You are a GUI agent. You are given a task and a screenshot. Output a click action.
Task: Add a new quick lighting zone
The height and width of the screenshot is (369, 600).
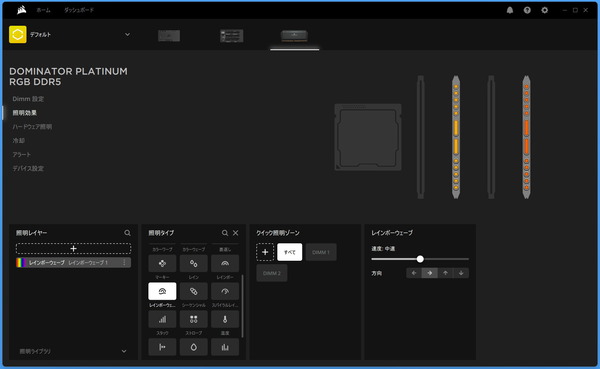[265, 252]
